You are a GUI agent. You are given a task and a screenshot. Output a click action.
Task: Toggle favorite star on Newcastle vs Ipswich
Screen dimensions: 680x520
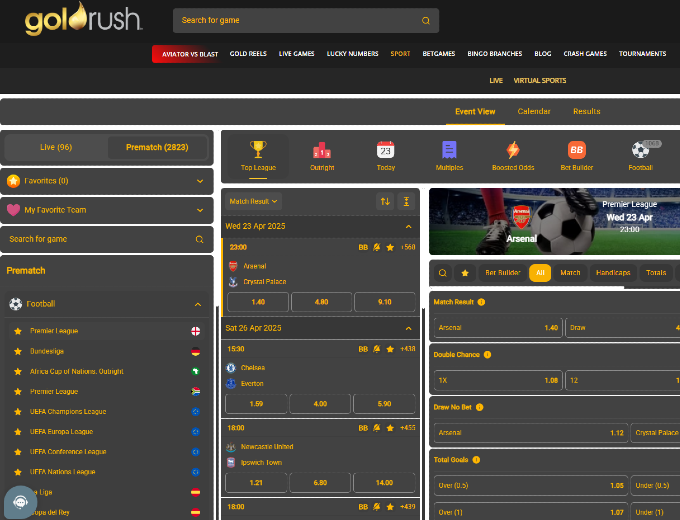point(390,428)
